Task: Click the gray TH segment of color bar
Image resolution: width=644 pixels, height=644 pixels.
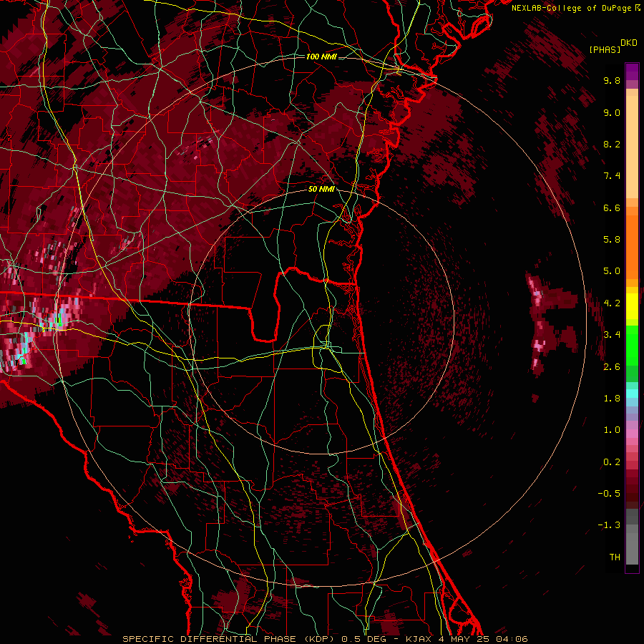Action: pos(632,550)
